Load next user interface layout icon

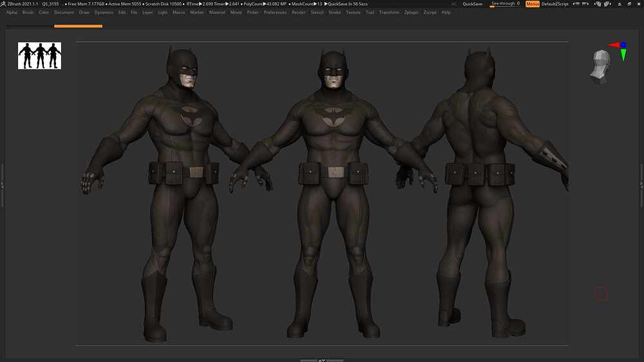tap(585, 4)
